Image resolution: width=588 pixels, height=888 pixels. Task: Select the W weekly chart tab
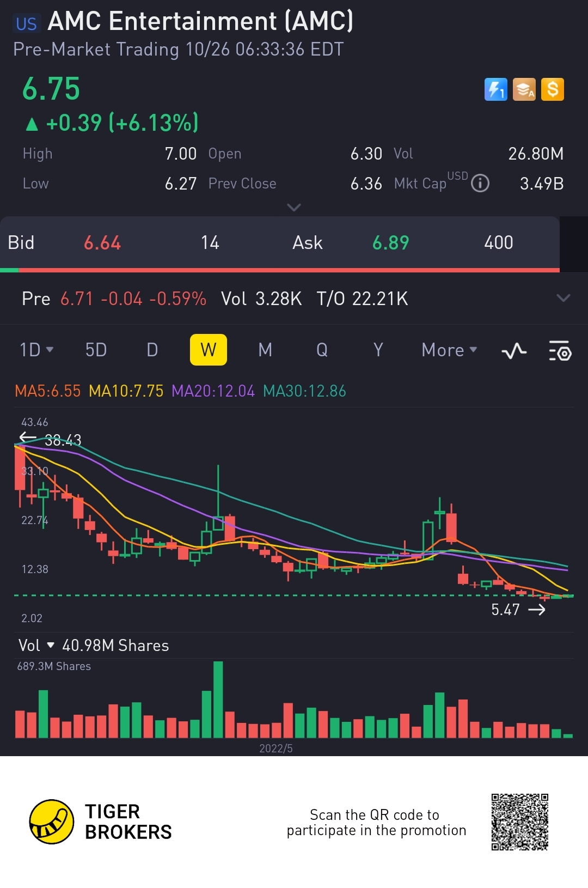(209, 350)
